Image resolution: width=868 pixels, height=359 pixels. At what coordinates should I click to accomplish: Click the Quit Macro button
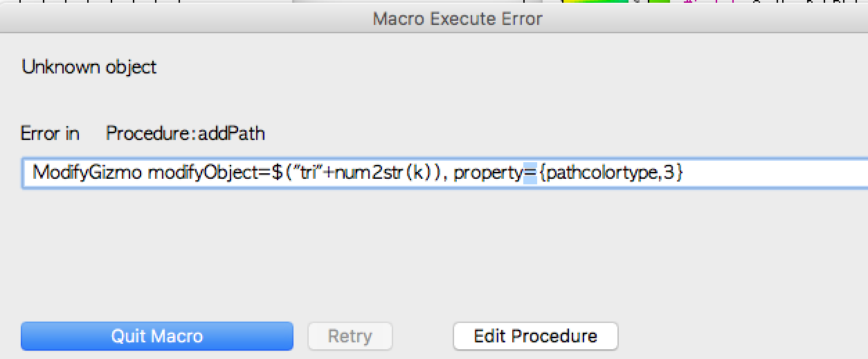coord(157,336)
